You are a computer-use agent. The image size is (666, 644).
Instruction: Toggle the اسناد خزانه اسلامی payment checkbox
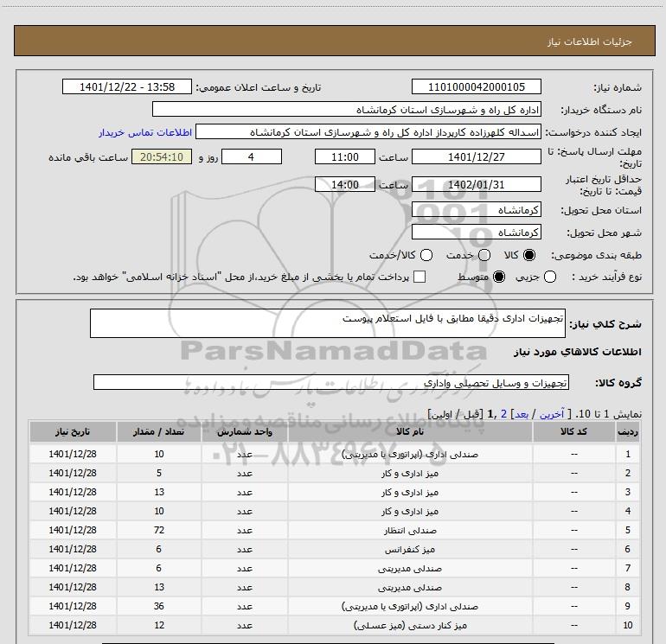[x=419, y=277]
